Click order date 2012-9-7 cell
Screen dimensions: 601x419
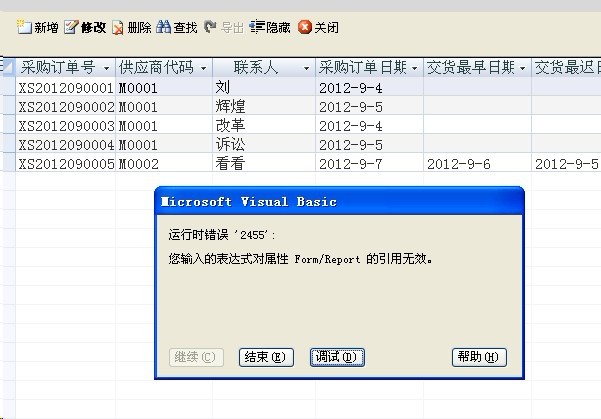(x=369, y=163)
